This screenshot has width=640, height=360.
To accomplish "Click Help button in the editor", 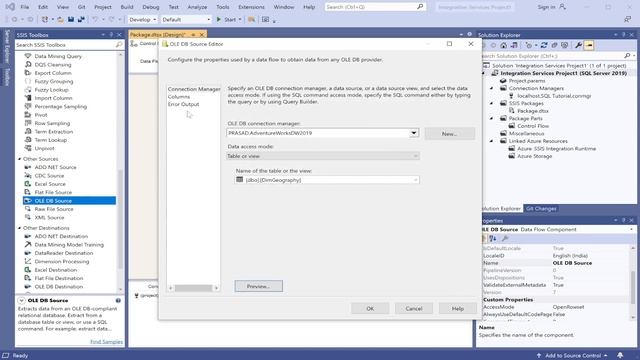I will click(458, 309).
